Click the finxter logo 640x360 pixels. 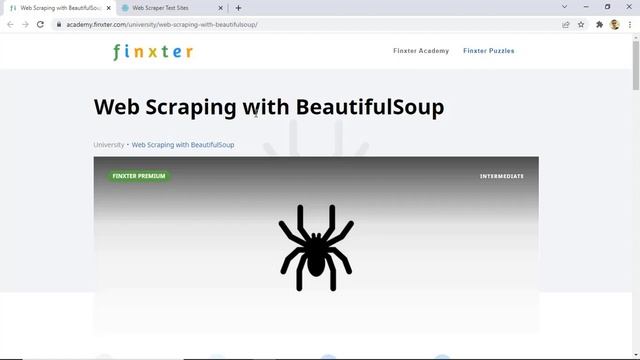(153, 52)
